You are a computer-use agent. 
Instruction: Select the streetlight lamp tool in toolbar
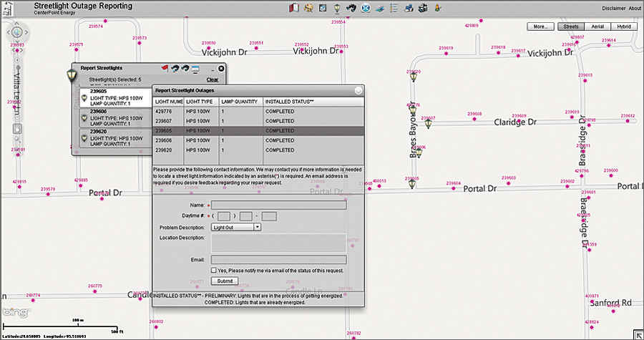pos(338,9)
